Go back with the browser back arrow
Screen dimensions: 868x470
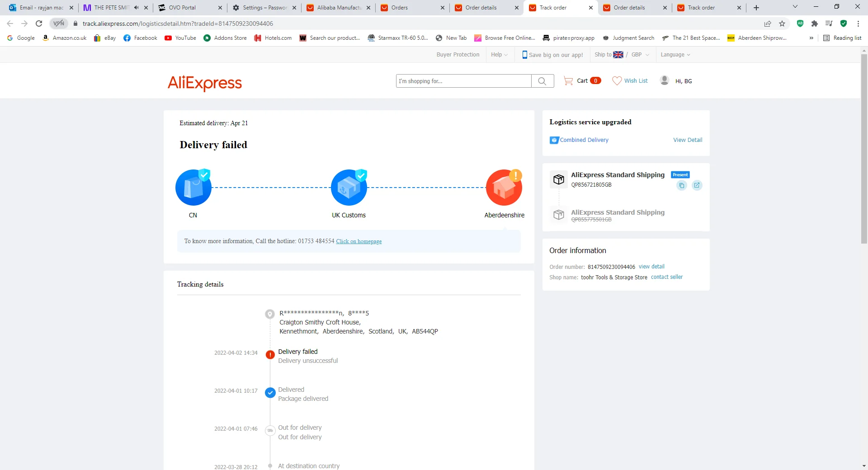tap(10, 23)
